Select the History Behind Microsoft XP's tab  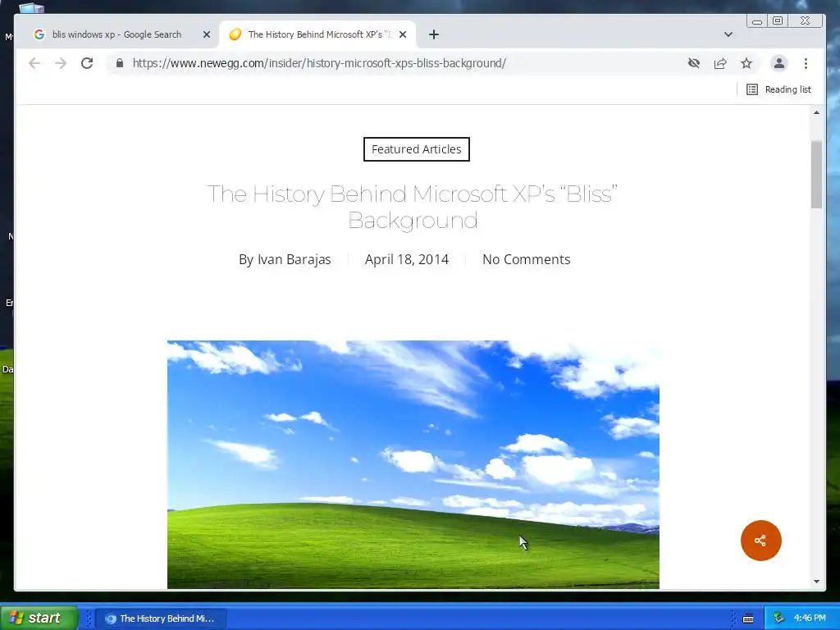(317, 34)
